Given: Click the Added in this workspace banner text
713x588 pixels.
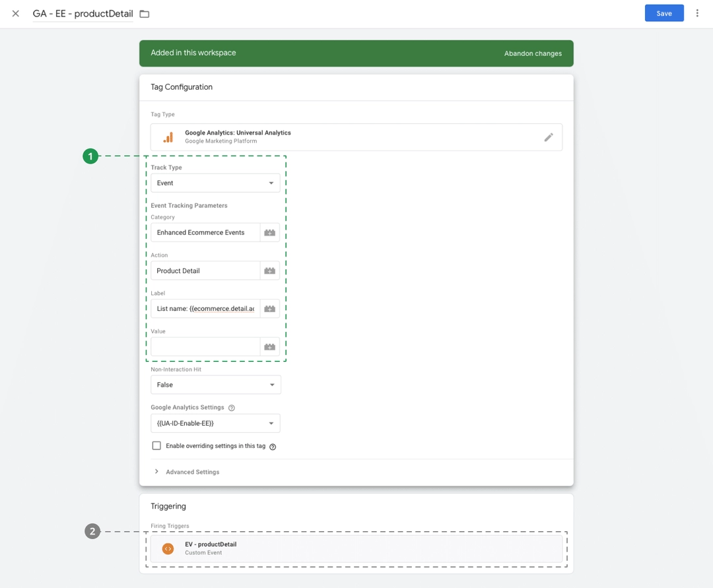Looking at the screenshot, I should pyautogui.click(x=193, y=53).
